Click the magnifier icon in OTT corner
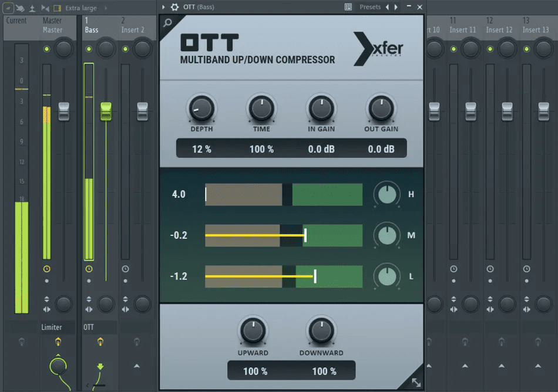Viewport: 558px width, 392px height. coord(167,23)
